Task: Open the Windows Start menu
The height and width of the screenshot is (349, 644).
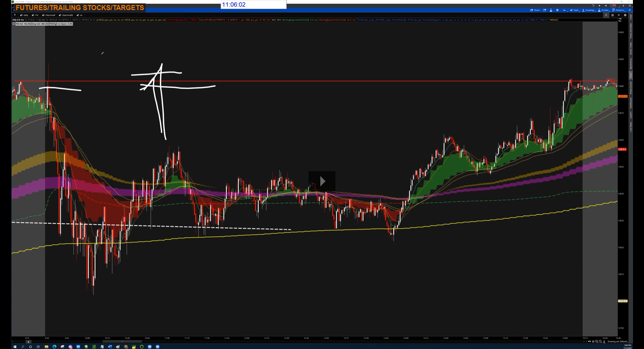Action: [15, 347]
